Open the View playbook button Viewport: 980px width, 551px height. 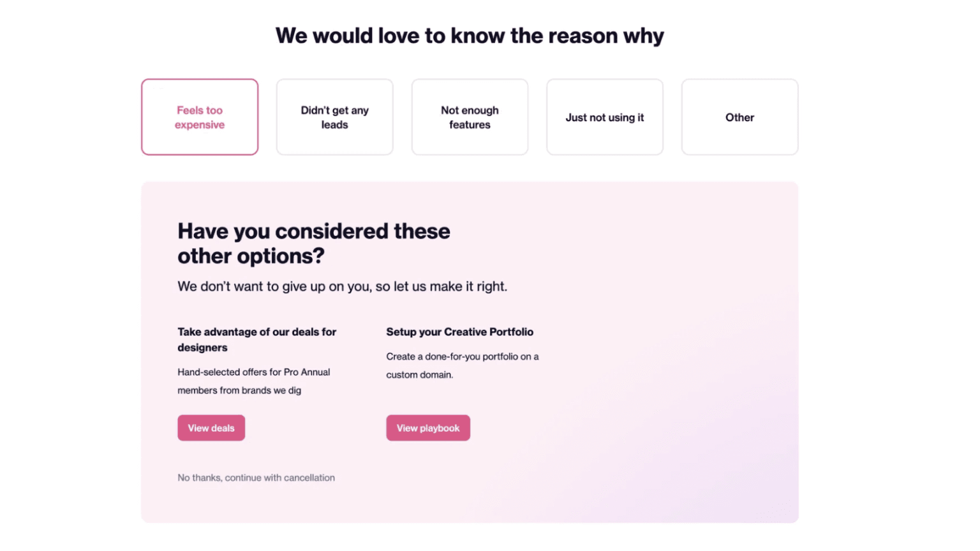click(x=427, y=428)
